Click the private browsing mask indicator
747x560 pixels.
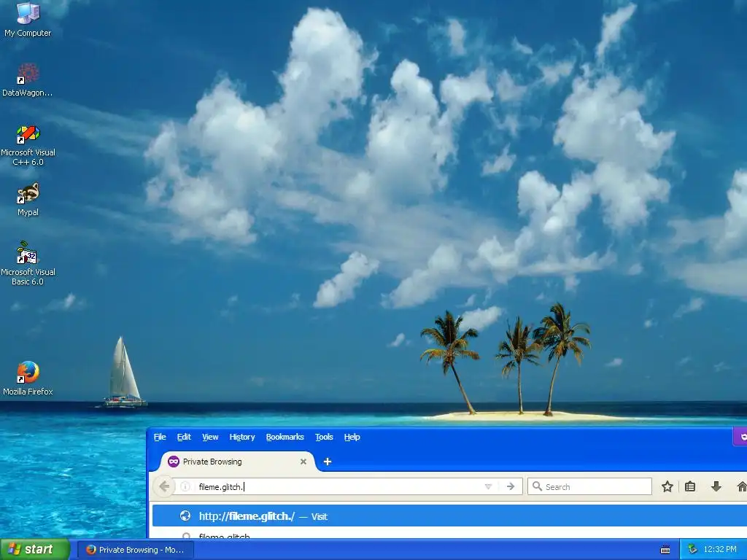[740, 437]
